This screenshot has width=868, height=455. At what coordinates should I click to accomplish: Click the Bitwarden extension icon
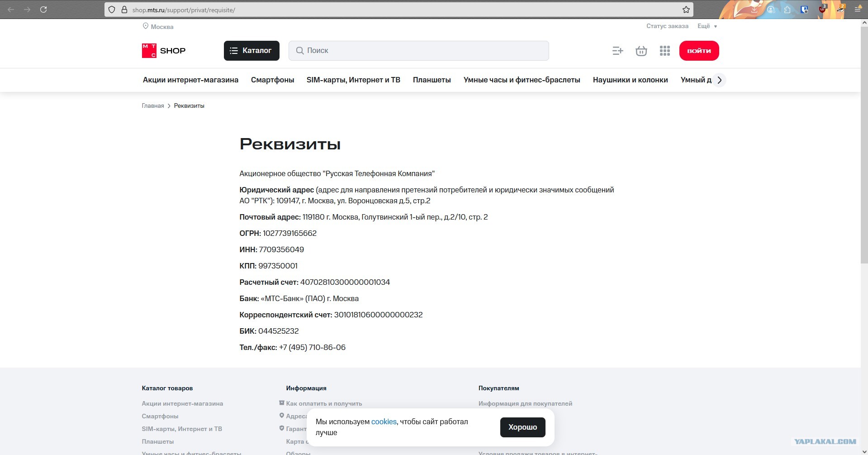pos(804,10)
